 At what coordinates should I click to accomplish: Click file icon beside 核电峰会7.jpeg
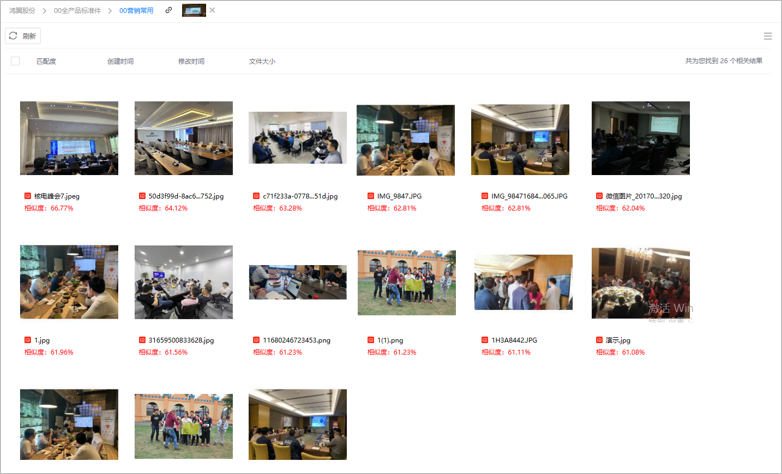(x=27, y=196)
